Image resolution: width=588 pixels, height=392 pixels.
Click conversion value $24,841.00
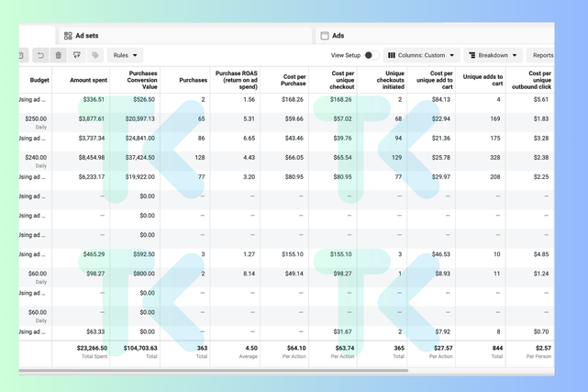point(139,138)
